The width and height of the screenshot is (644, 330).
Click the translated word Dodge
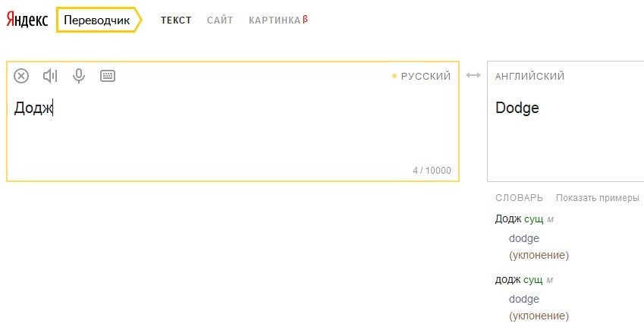(517, 108)
